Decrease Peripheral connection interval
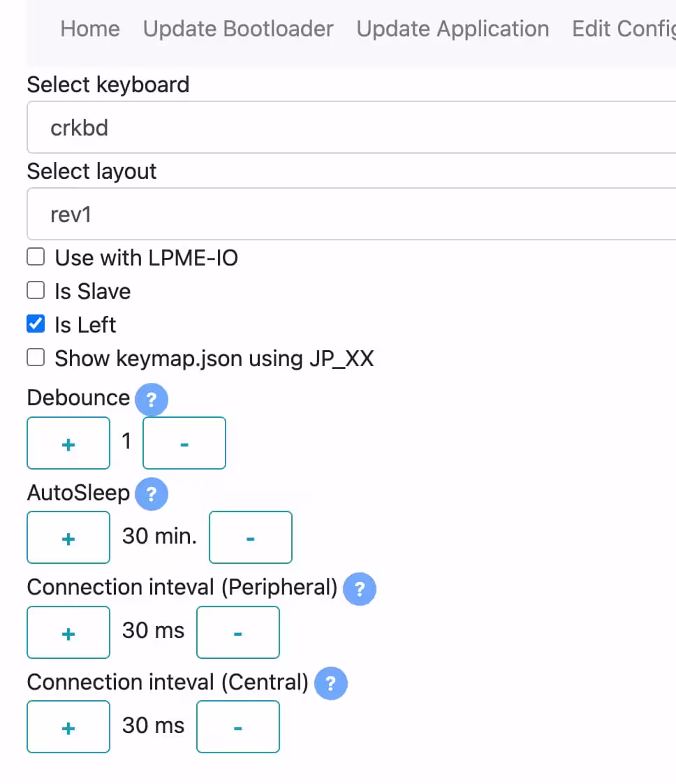Screen dimensions: 676x784 [238, 632]
